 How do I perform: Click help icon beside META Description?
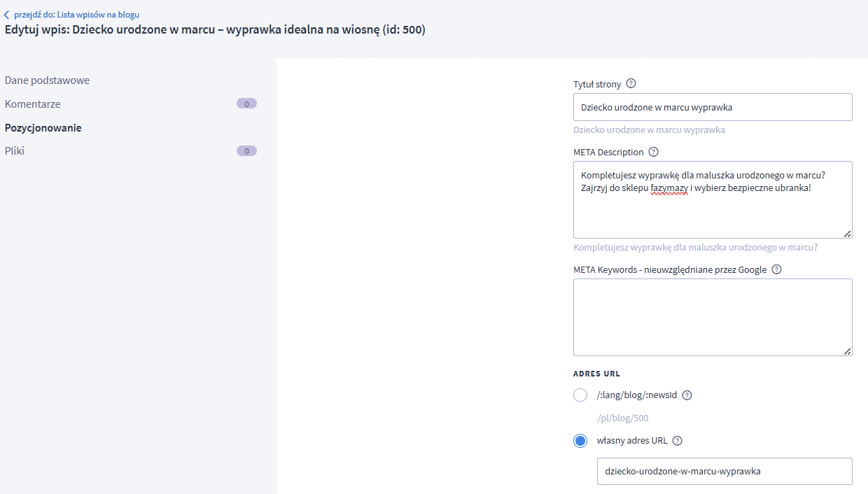click(x=654, y=152)
